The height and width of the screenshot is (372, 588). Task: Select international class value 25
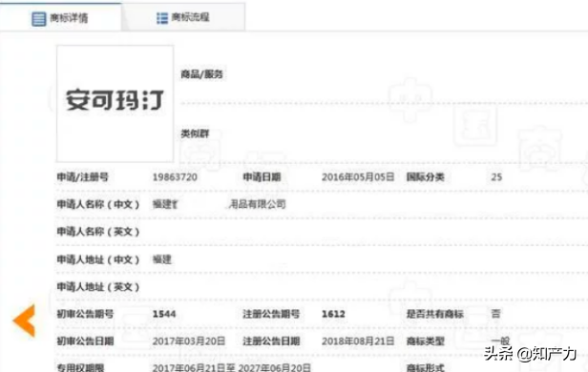[x=496, y=177]
